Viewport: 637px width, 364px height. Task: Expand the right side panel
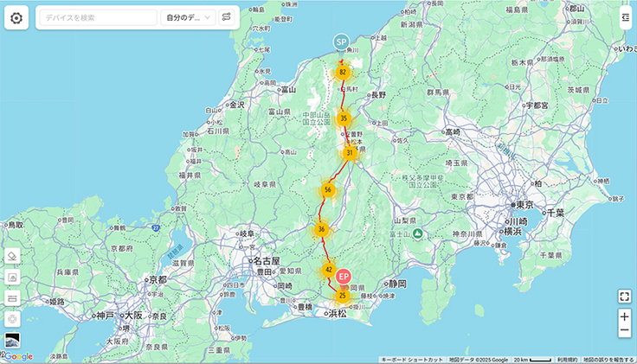click(x=625, y=17)
